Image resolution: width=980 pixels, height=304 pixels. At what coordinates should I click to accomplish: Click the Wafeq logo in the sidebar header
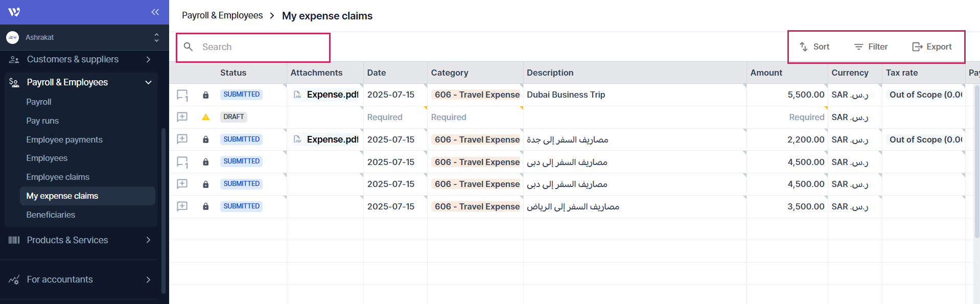tap(14, 12)
